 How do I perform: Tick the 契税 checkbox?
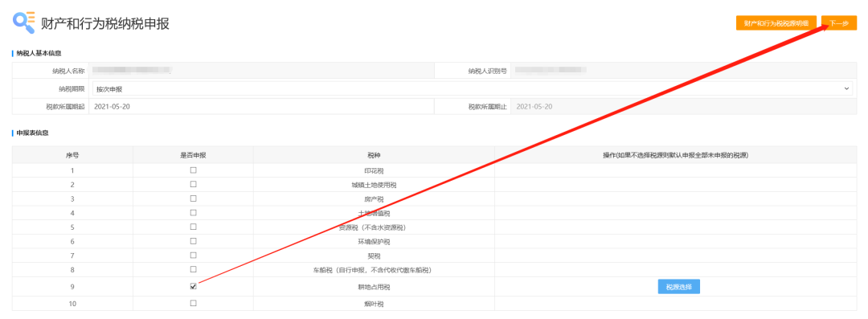[x=193, y=255]
